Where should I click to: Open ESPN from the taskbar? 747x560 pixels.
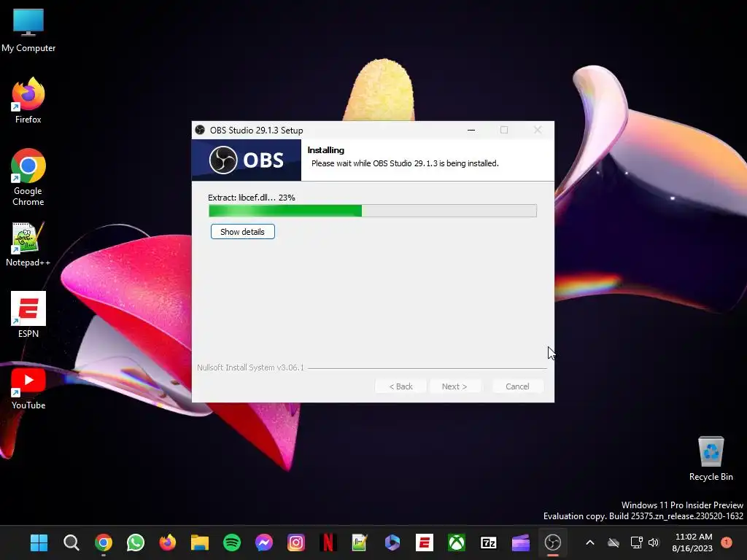click(x=425, y=542)
